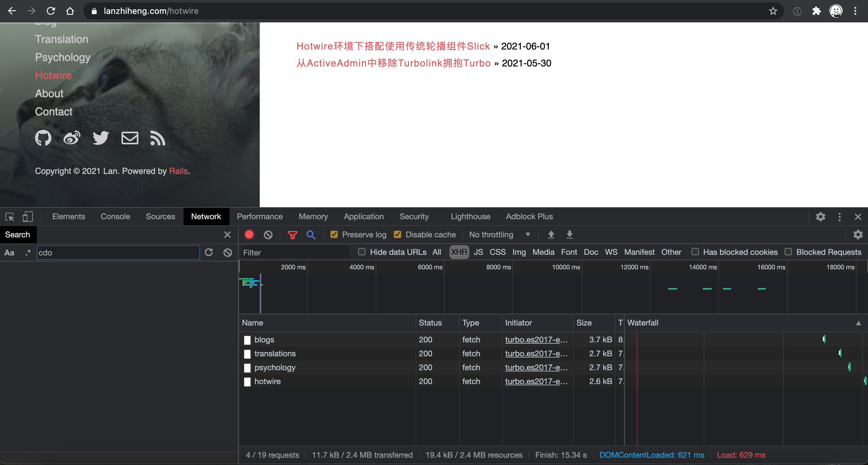This screenshot has width=868, height=465.
Task: Disable the Disable cache checkbox
Action: click(x=398, y=235)
